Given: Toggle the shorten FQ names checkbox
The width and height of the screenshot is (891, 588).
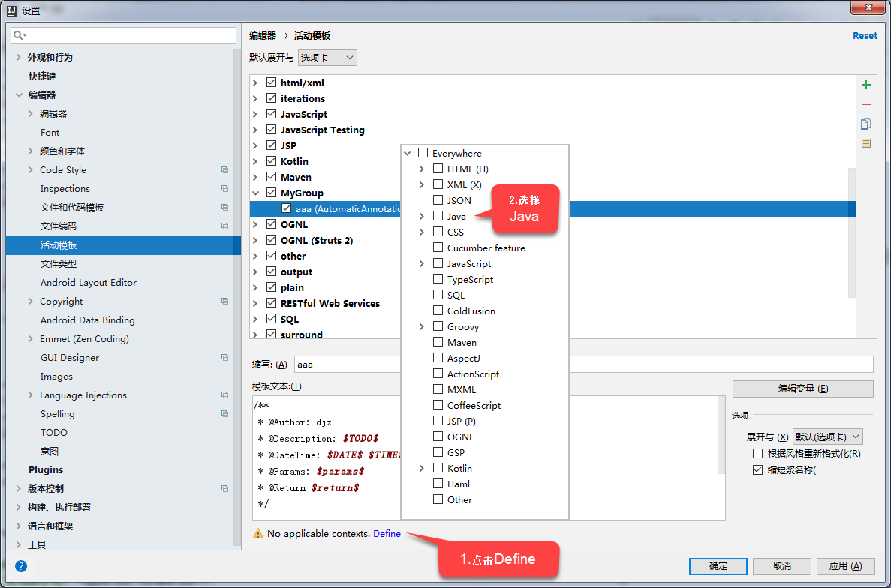Looking at the screenshot, I should tap(757, 470).
